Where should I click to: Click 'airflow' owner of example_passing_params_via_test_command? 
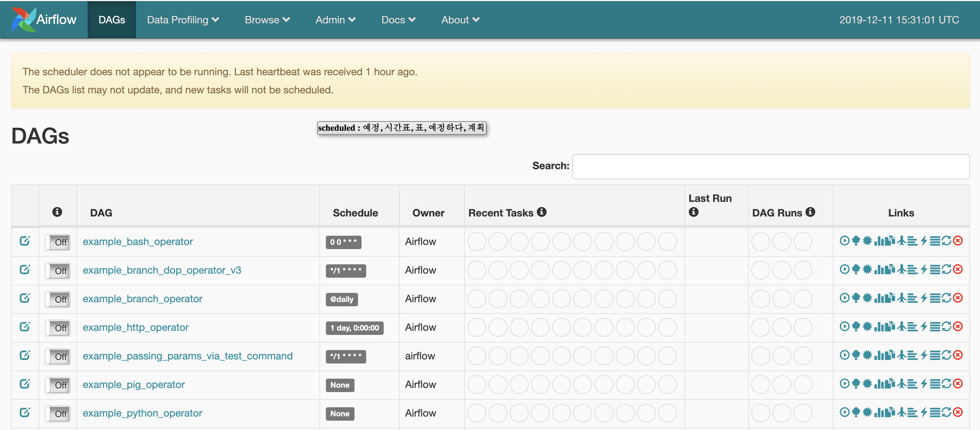(x=420, y=356)
